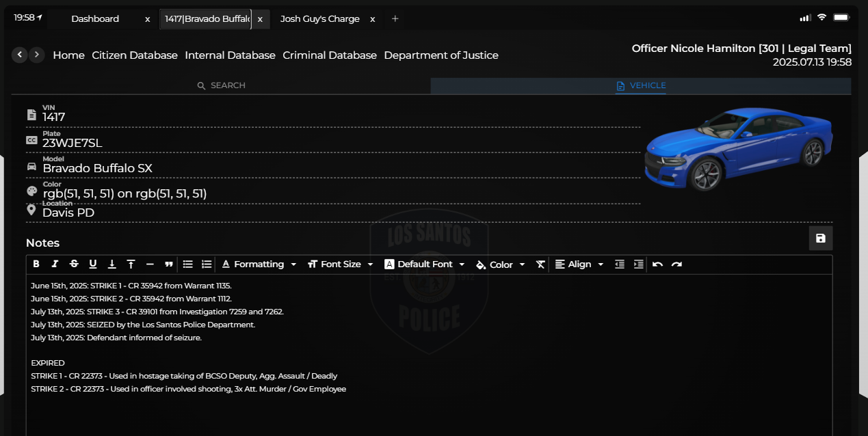
Task: Close the Dashboard tab
Action: coord(147,19)
